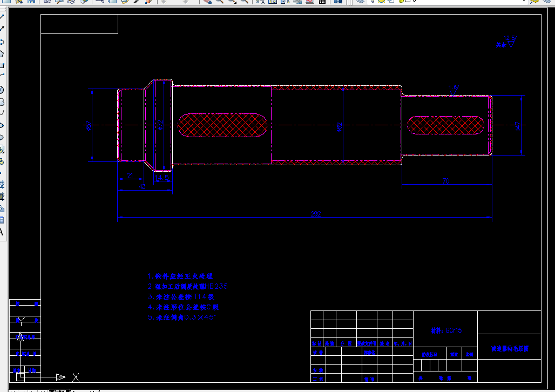Image resolution: width=555 pixels, height=392 pixels.
Task: Select the Table tool
Action: tap(2, 220)
